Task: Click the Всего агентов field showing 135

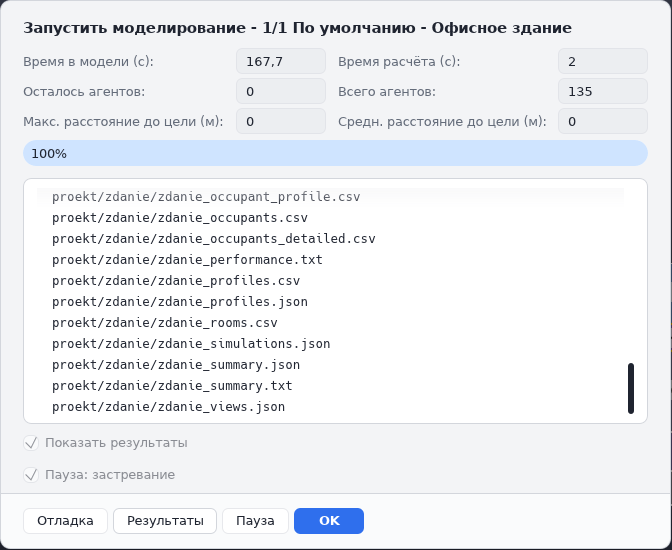Action: (x=603, y=91)
